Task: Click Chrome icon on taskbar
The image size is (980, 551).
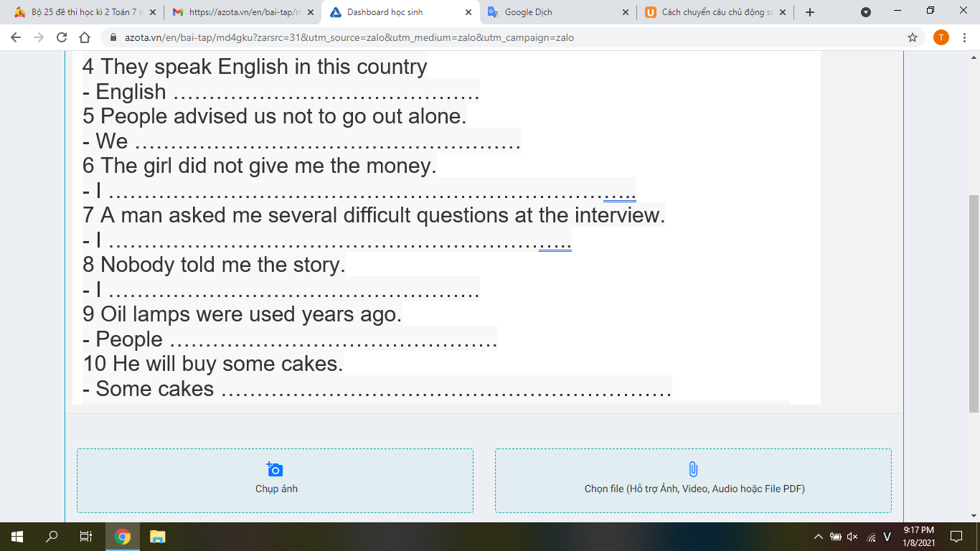Action: point(123,537)
